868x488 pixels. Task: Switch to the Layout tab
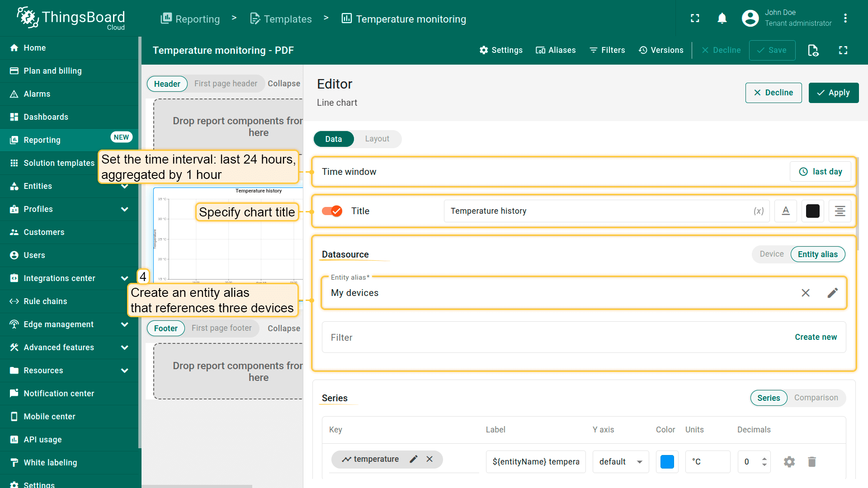point(377,139)
